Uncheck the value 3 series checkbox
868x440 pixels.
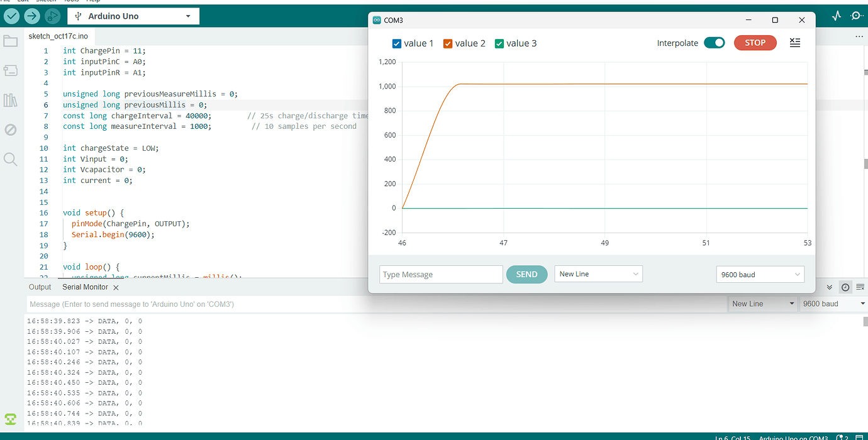click(x=499, y=43)
